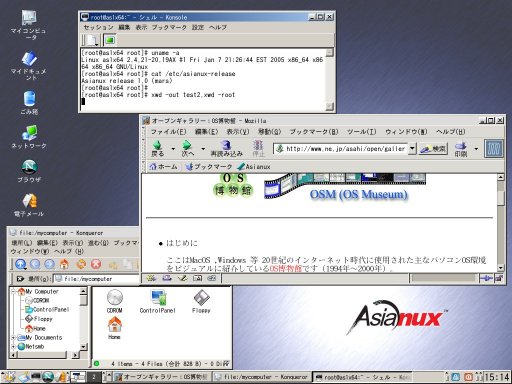512x384 pixels.
Task: Open 電子メール desktop icon
Action: (29, 205)
